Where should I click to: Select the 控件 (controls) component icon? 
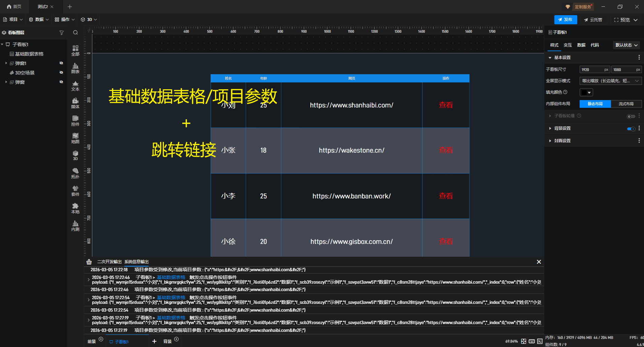(75, 120)
